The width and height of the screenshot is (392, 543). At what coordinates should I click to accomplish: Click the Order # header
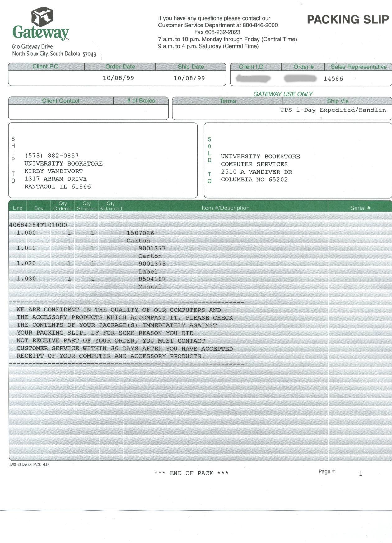304,67
